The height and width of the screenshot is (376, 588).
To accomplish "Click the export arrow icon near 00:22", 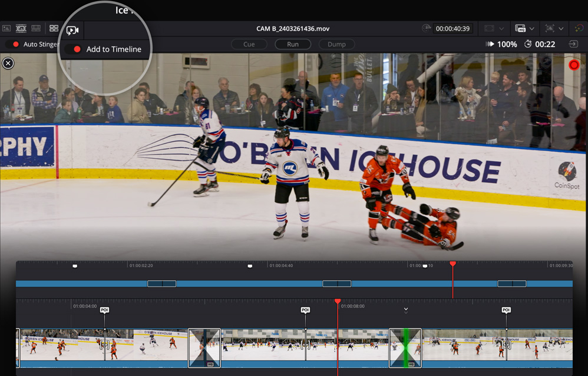I will tap(573, 44).
